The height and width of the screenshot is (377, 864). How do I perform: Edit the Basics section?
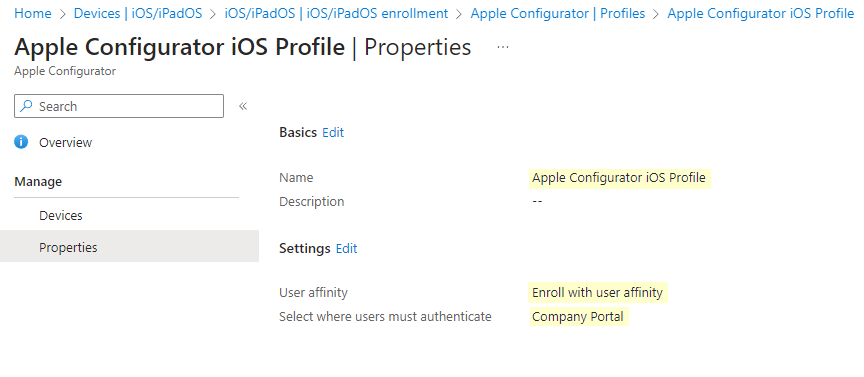333,133
